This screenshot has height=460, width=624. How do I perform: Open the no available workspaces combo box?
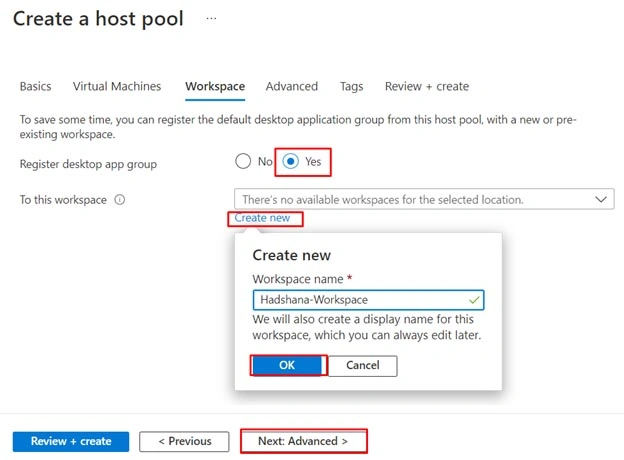(x=424, y=199)
